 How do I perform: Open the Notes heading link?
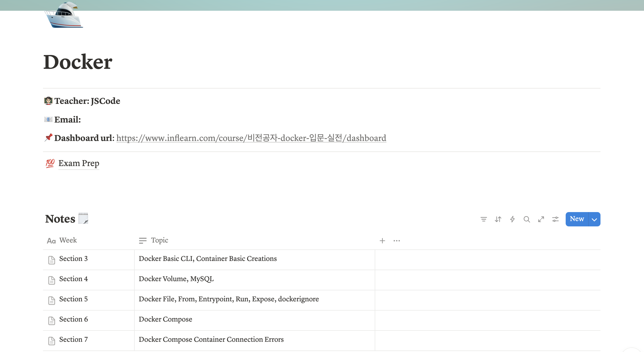tap(61, 219)
